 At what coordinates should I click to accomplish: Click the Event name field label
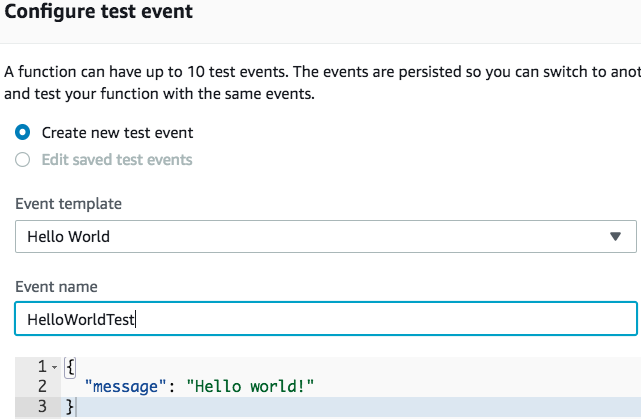(56, 286)
